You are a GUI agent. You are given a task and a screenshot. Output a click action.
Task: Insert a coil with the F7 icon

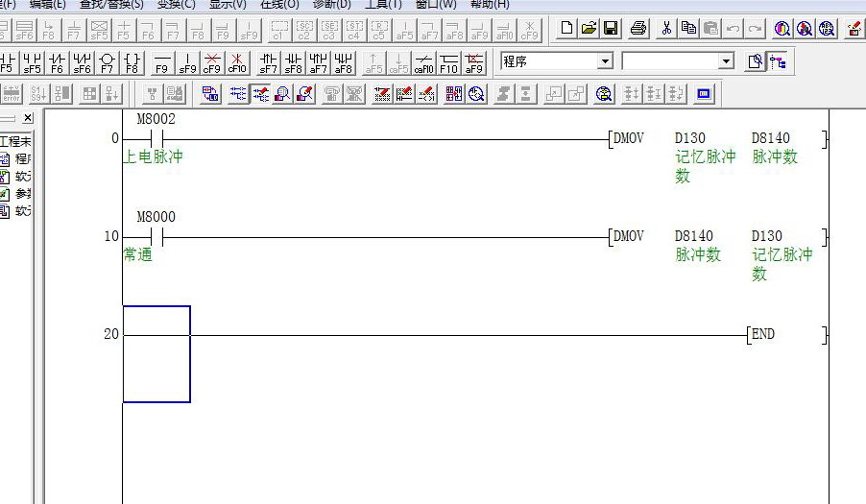[x=107, y=63]
